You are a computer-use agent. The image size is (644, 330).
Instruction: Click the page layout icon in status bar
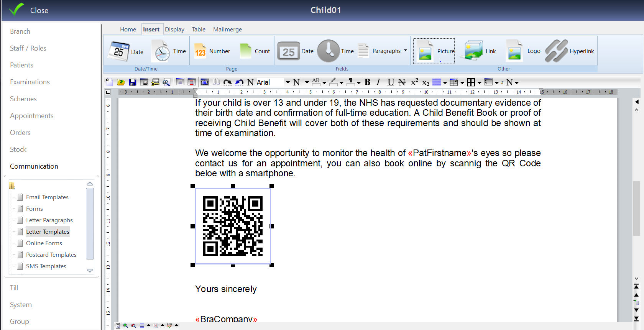(118, 325)
